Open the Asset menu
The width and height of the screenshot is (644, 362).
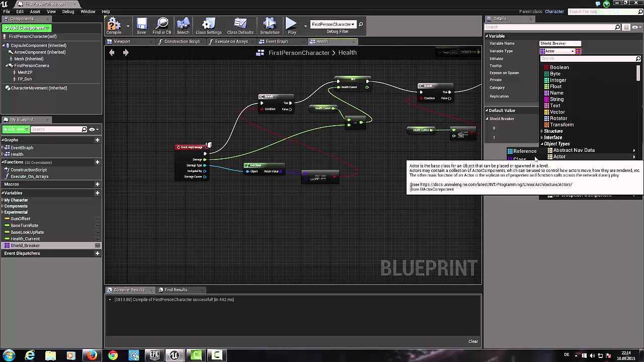pos(35,12)
